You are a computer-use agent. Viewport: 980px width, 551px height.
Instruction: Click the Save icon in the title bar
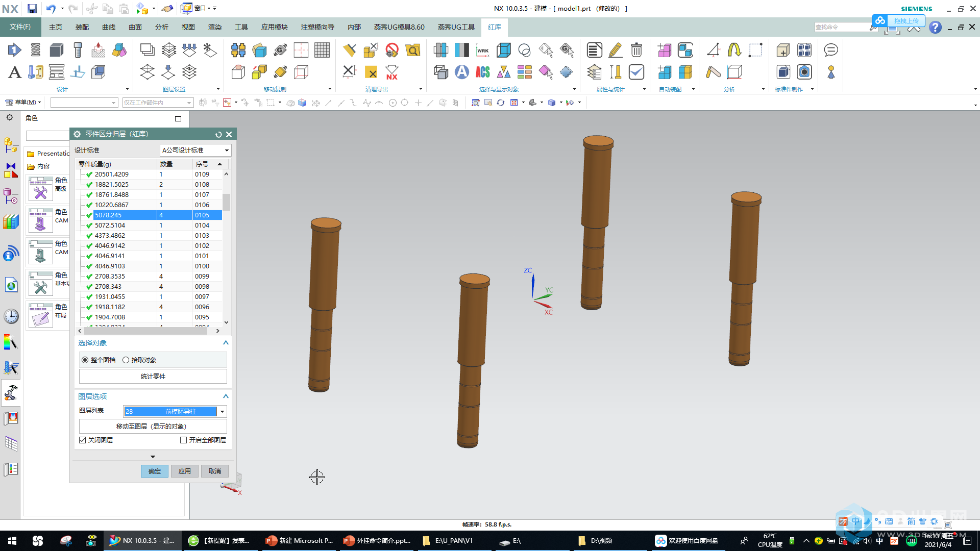(32, 8)
